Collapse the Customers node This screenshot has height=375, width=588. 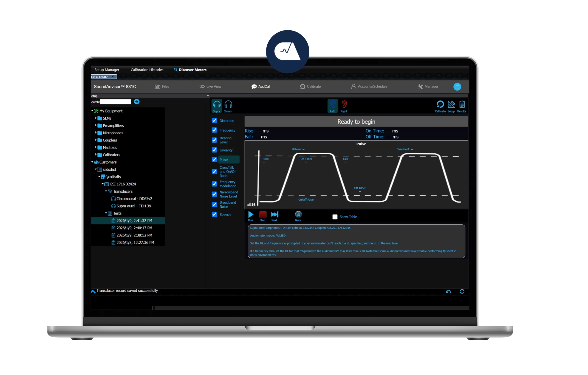click(x=92, y=162)
